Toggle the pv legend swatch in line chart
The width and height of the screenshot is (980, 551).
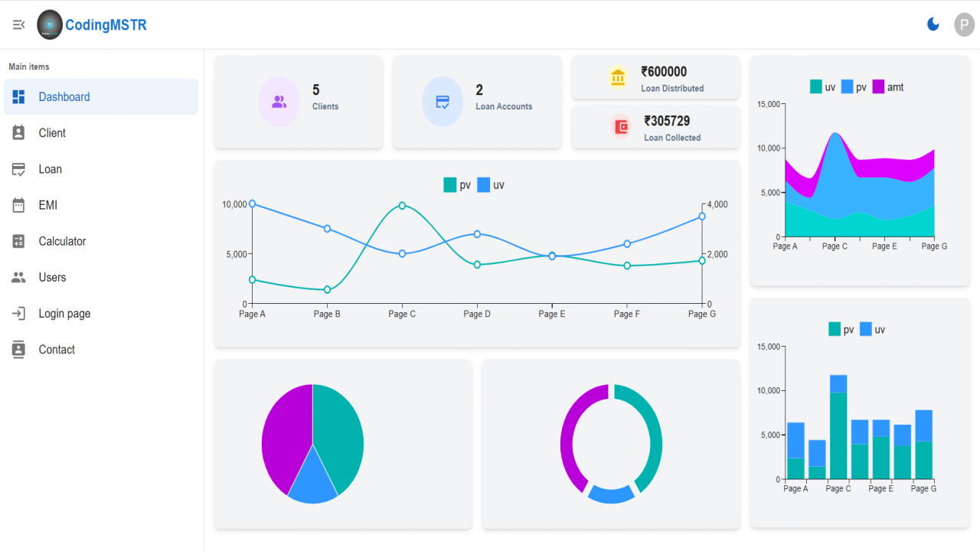coord(450,185)
